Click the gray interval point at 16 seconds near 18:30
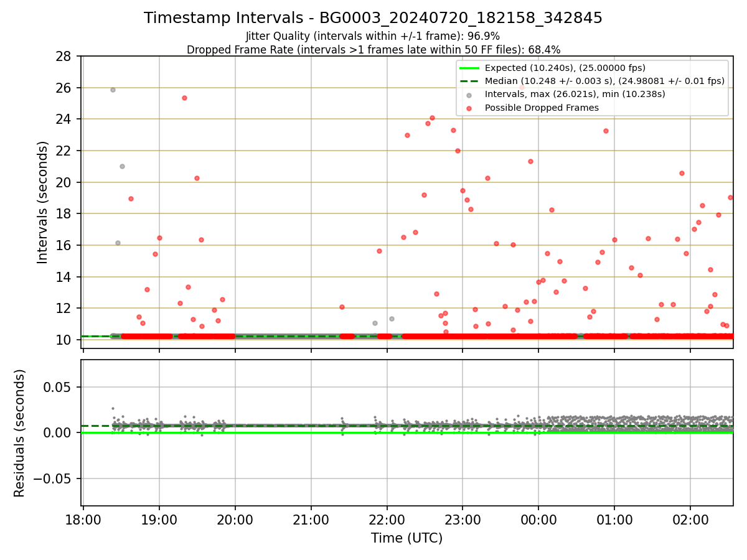Screen dimensions: 747x560 118,243
